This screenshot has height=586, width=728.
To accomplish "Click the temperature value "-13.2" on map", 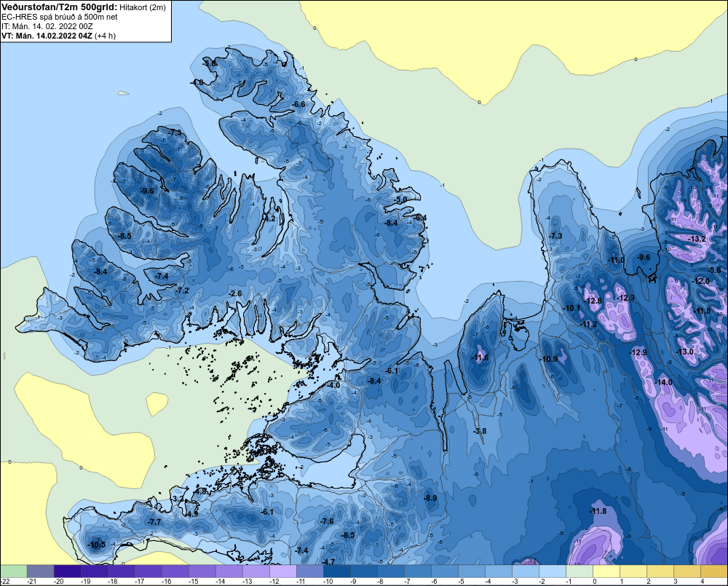I will pos(698,239).
